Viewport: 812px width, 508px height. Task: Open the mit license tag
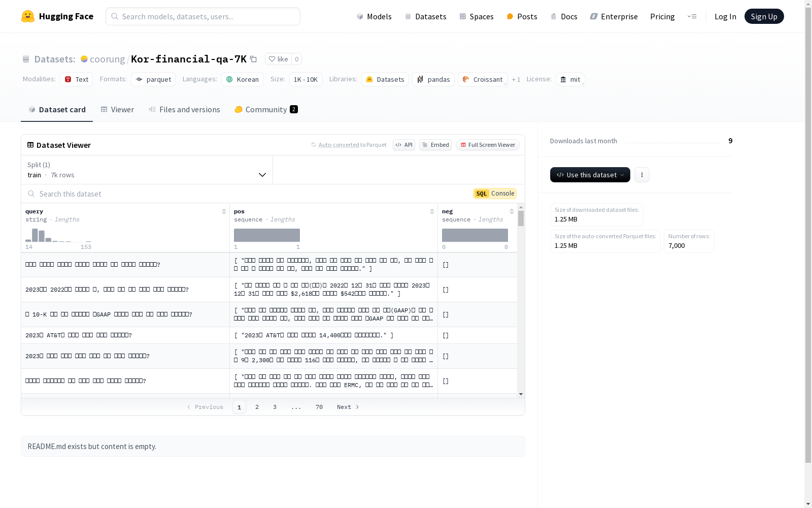pyautogui.click(x=570, y=79)
